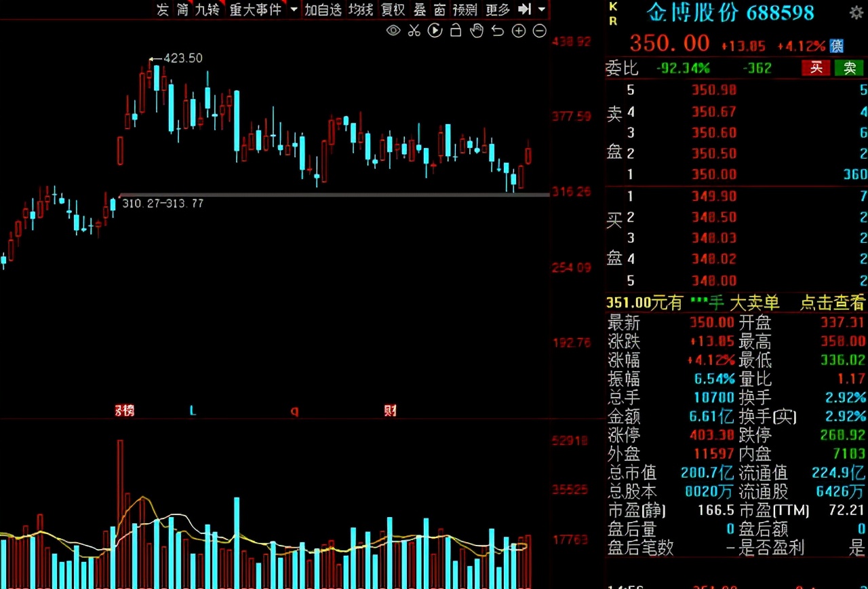Open settings gear next to stock name

856,12
